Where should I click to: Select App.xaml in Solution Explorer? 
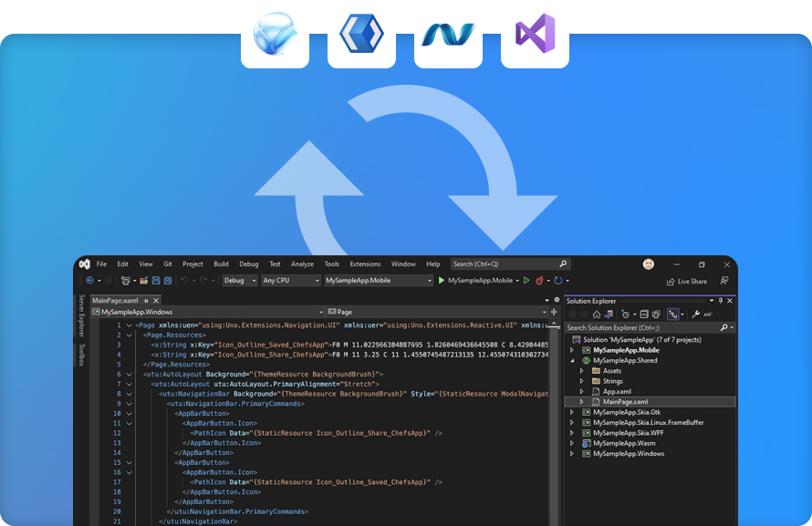point(617,391)
